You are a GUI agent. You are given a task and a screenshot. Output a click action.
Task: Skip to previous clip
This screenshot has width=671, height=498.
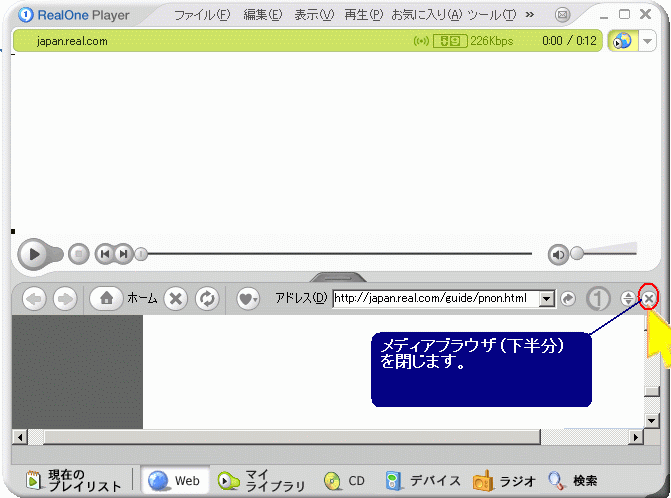(x=104, y=254)
